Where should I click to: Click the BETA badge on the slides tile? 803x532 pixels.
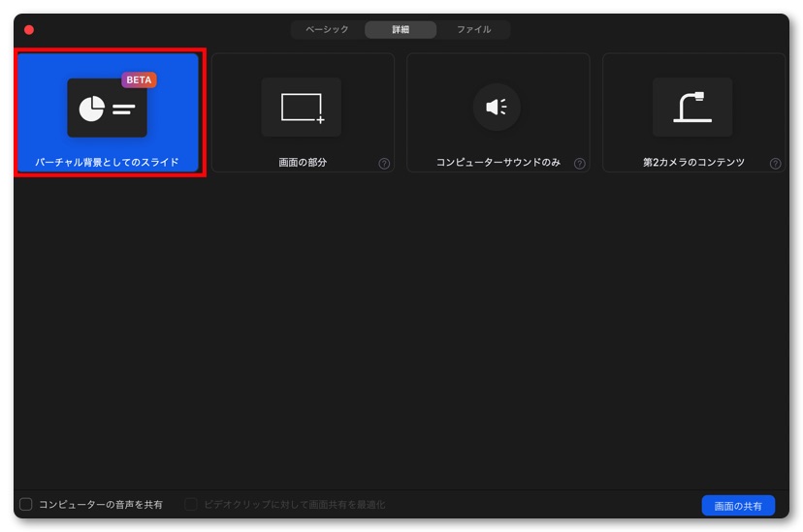point(139,80)
